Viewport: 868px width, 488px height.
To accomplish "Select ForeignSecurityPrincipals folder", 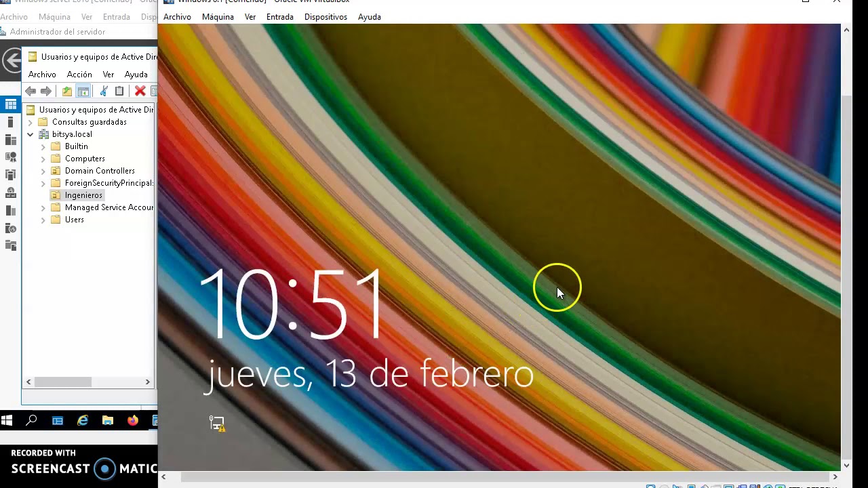I will (x=109, y=183).
